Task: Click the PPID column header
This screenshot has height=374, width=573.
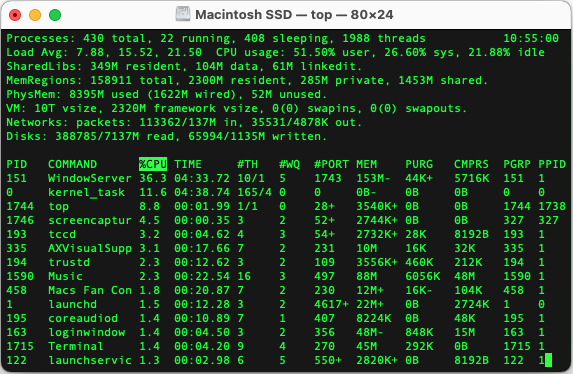Action: (552, 164)
